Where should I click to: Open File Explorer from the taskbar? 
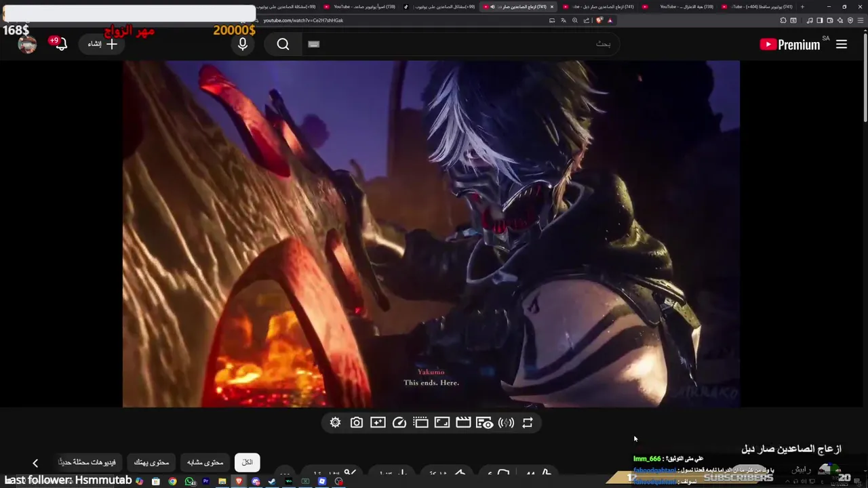click(x=222, y=481)
